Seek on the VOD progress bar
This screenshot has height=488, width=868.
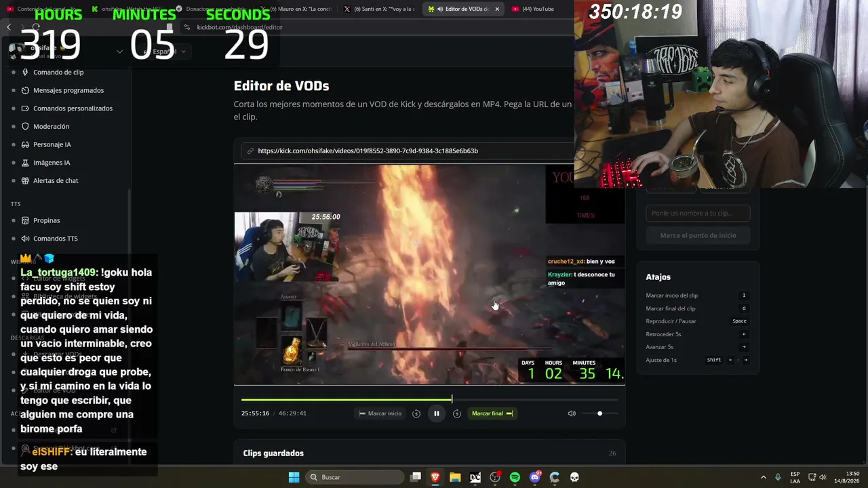point(429,399)
